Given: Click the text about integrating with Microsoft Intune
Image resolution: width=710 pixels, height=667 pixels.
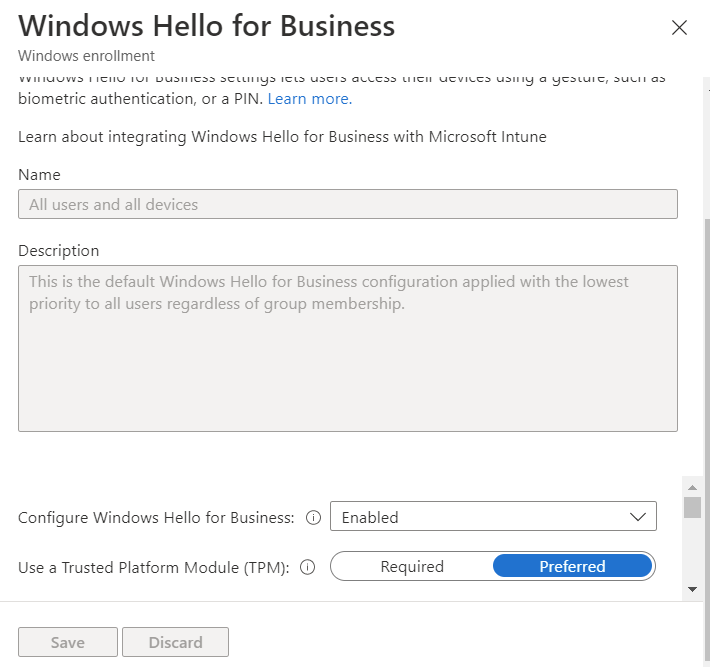Looking at the screenshot, I should (282, 137).
